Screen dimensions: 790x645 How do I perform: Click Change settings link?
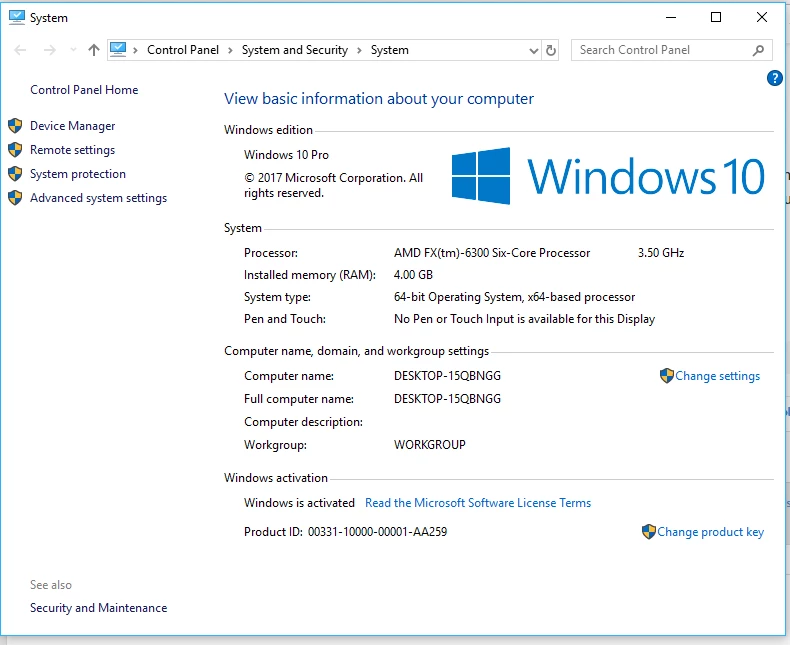click(x=717, y=376)
